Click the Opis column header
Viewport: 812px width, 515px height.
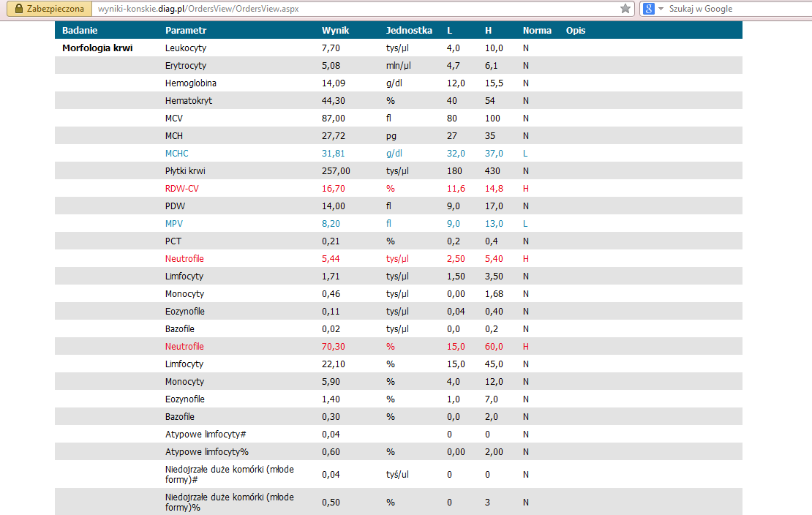pyautogui.click(x=576, y=31)
